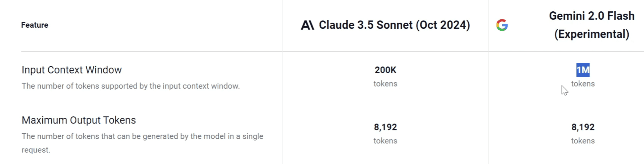Click the Anthropic logo icon
644x164 pixels.
tap(307, 25)
